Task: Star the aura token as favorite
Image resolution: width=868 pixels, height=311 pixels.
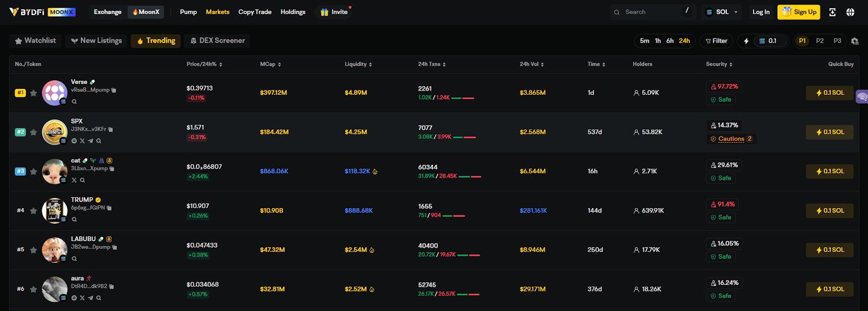Action: [34, 289]
